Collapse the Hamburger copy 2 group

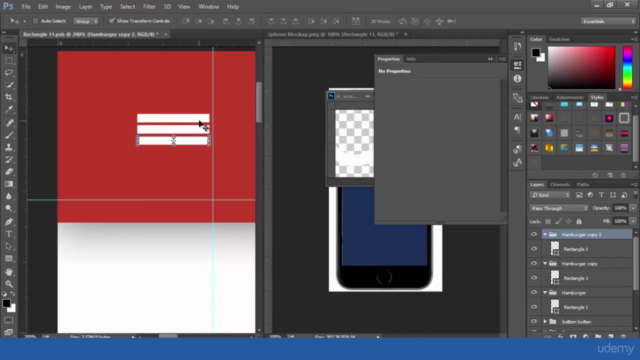coord(545,234)
